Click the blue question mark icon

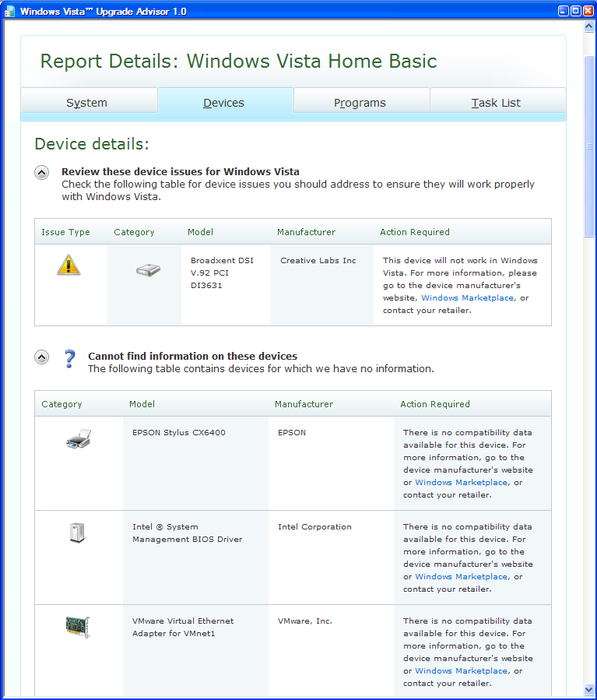pos(69,359)
